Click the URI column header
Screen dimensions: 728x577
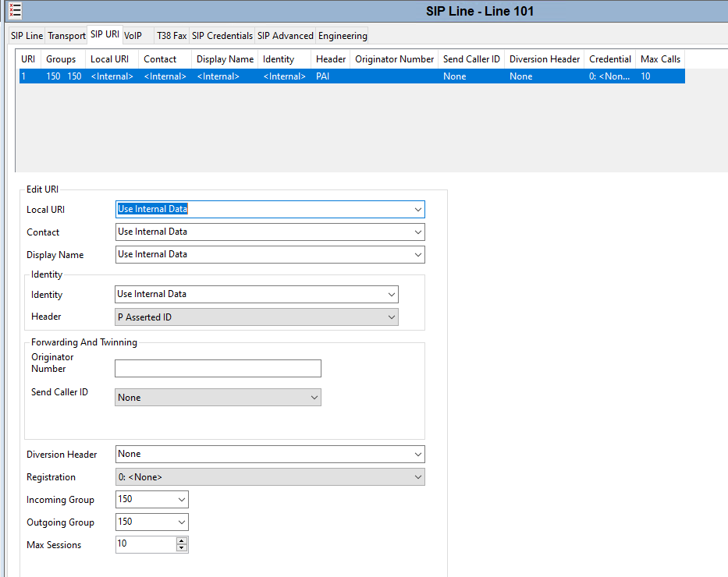tap(28, 59)
